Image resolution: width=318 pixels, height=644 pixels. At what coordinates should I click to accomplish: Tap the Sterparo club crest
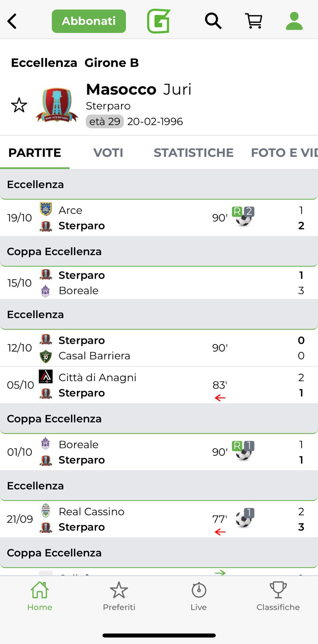pyautogui.click(x=57, y=105)
